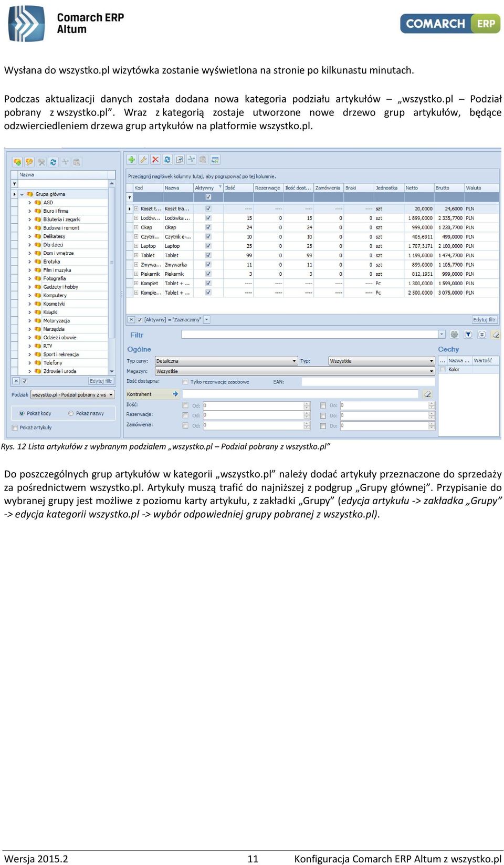Image resolution: width=504 pixels, height=865 pixels.
Task: Apply filter using the funnel icon
Action: (x=468, y=335)
